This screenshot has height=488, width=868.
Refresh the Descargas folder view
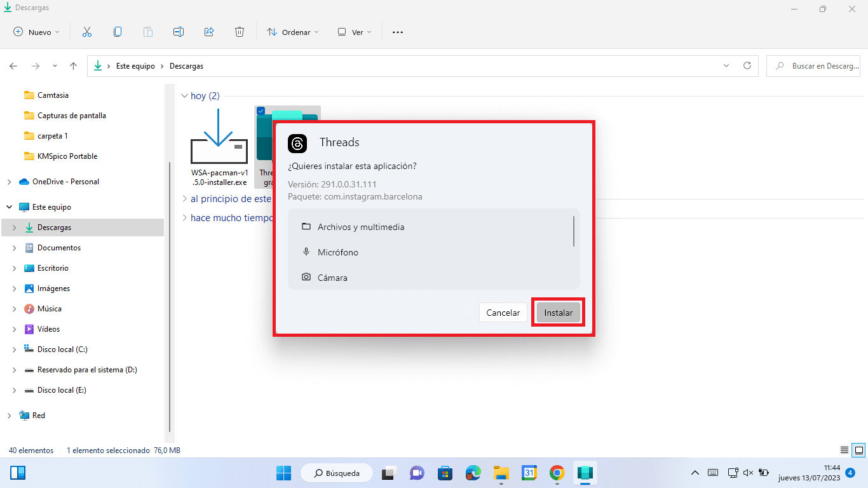click(x=747, y=65)
